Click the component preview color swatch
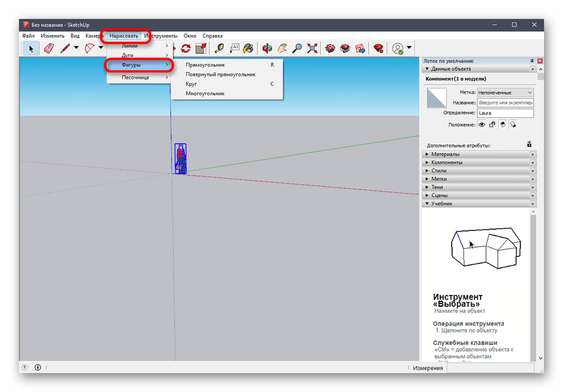563x392 pixels. [x=436, y=98]
